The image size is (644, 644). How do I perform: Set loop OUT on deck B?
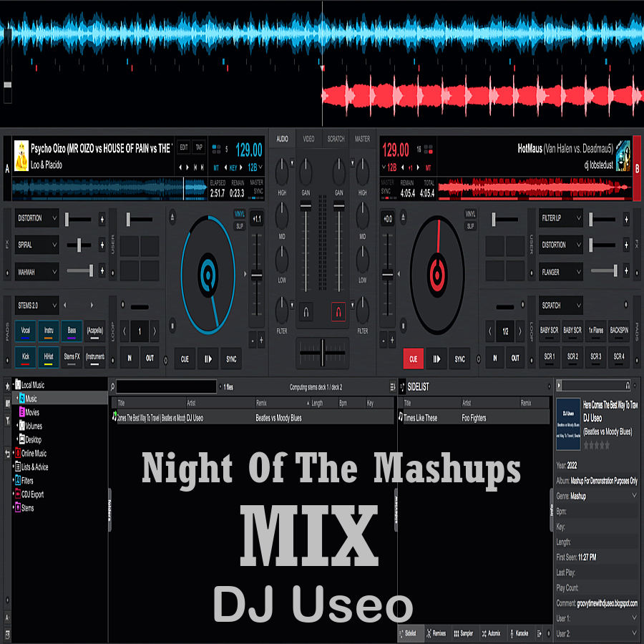[x=515, y=358]
